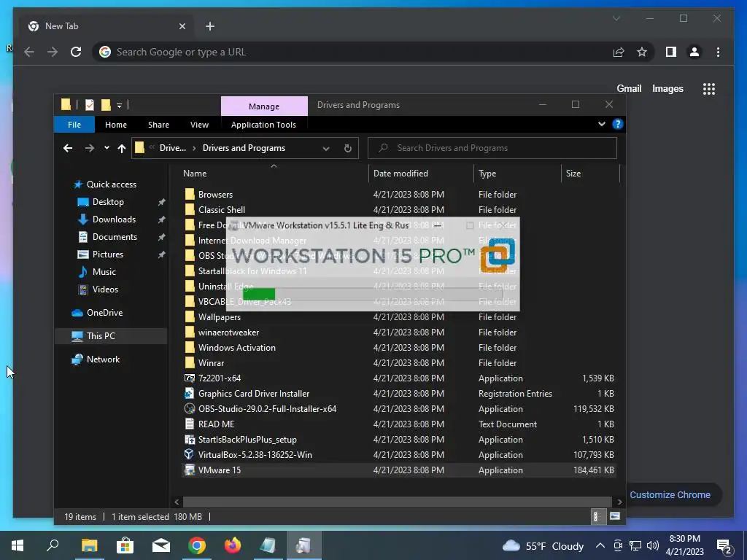This screenshot has width=747, height=560.
Task: Select the READ ME text document icon
Action: [x=190, y=424]
